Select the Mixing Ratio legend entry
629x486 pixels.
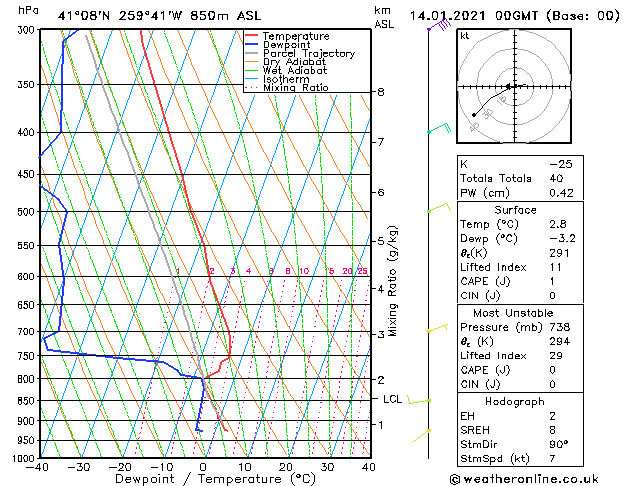[x=287, y=87]
